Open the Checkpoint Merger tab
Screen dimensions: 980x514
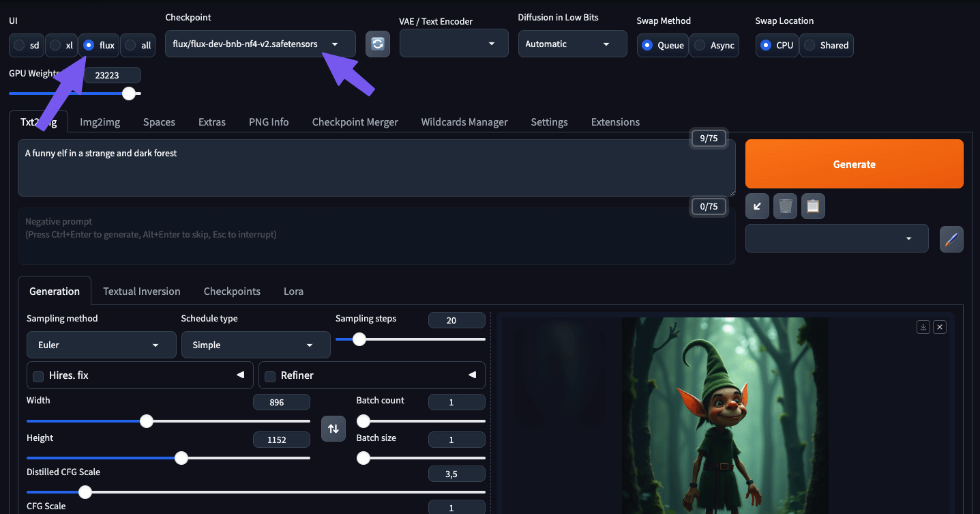[x=355, y=122]
